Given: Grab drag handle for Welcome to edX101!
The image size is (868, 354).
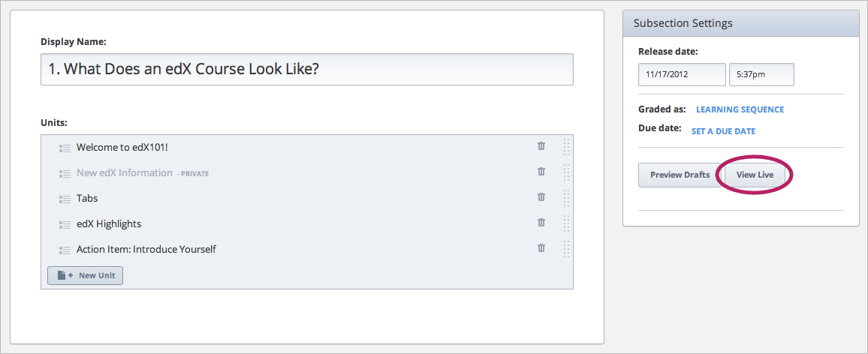Looking at the screenshot, I should click(566, 147).
